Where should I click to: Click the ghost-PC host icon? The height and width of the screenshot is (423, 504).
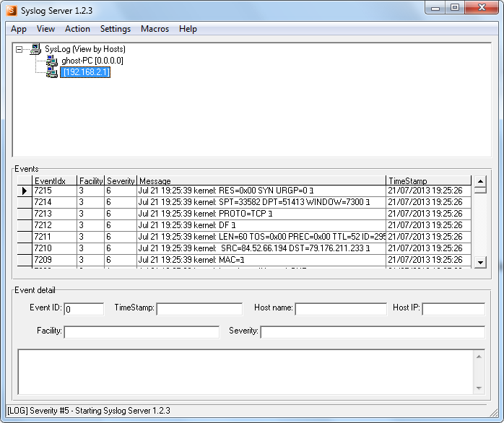click(51, 61)
